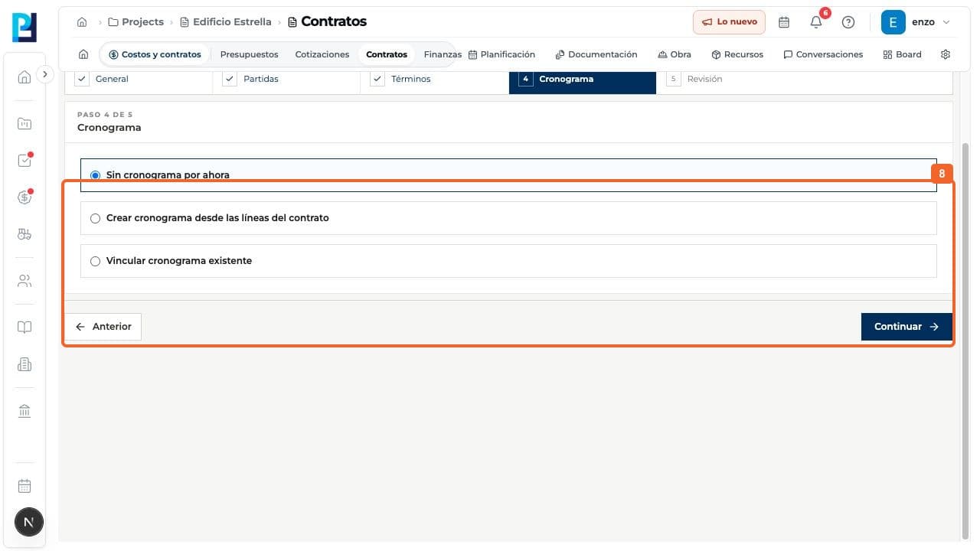Viewport: 980px width, 551px height.
Task: Open the calendar icon in header
Action: [x=784, y=22]
